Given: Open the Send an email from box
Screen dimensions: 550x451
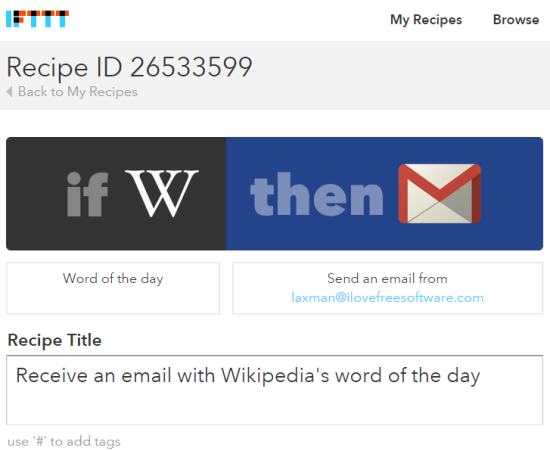Looking at the screenshot, I should [388, 288].
